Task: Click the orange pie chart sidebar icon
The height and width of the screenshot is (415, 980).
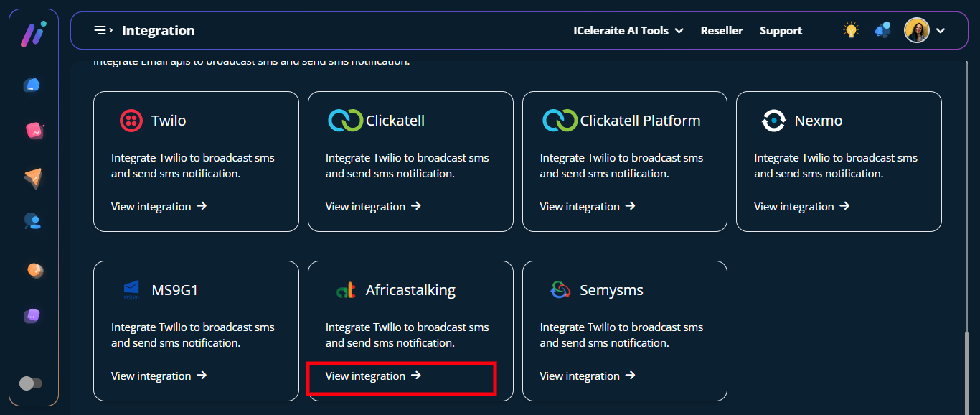Action: point(33,270)
